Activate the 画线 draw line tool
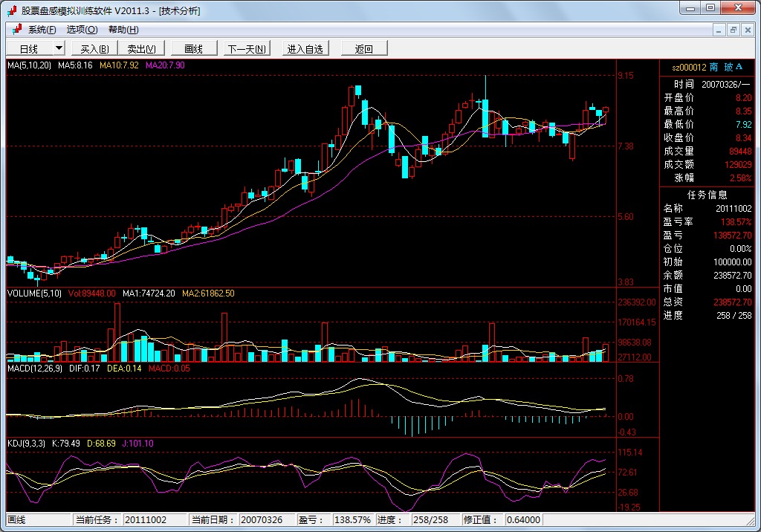 tap(193, 49)
